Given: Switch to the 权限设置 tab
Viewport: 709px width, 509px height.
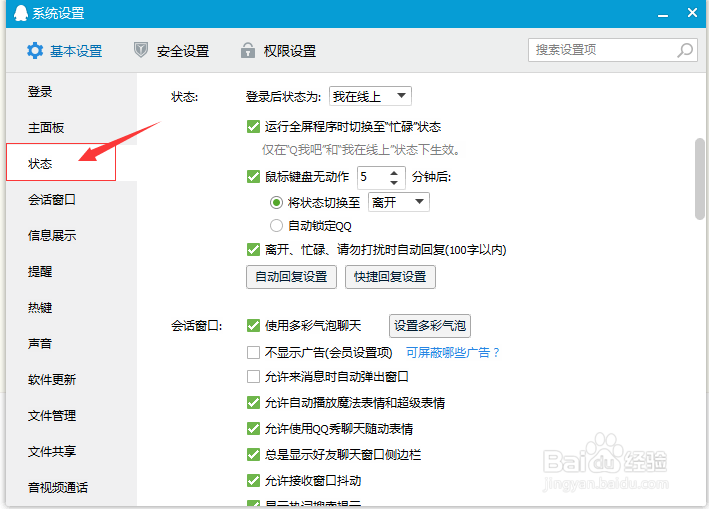Looking at the screenshot, I should click(x=279, y=51).
